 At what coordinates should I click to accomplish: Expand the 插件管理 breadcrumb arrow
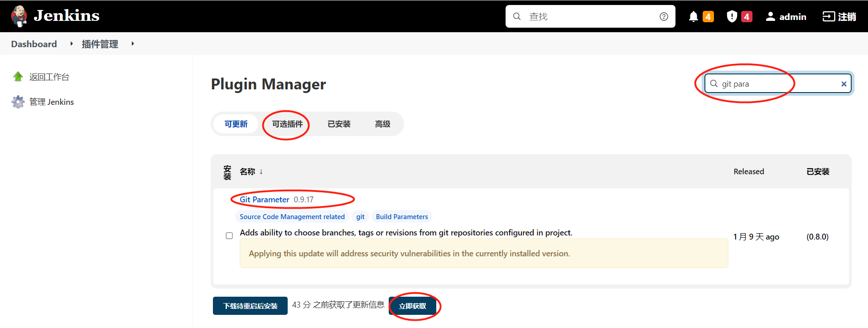pos(133,44)
